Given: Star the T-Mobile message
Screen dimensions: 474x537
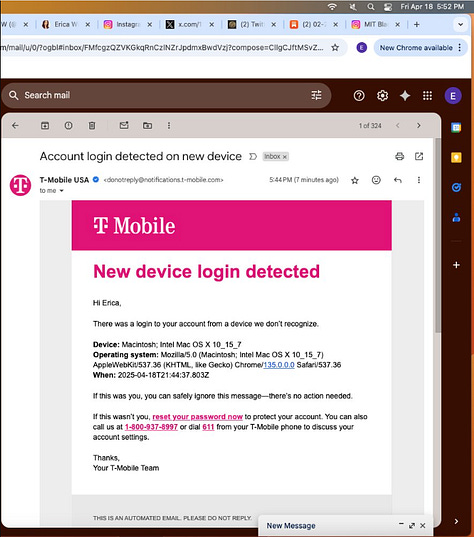Looking at the screenshot, I should point(355,180).
